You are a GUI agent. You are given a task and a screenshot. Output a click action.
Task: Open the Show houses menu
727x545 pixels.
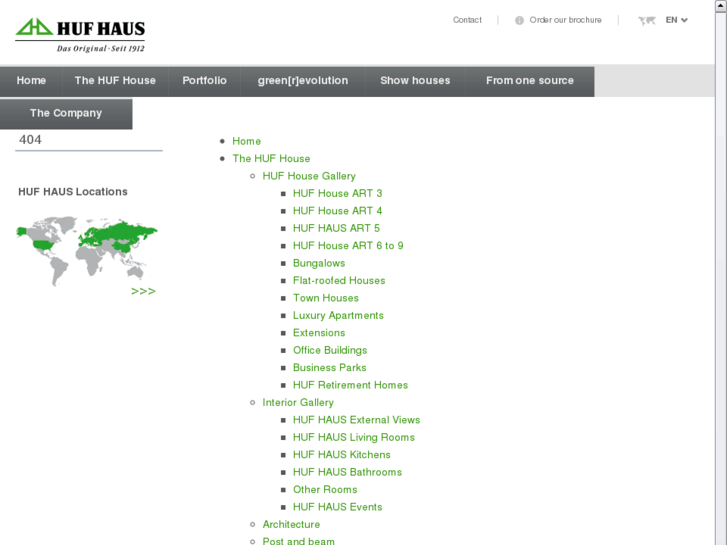coord(415,81)
